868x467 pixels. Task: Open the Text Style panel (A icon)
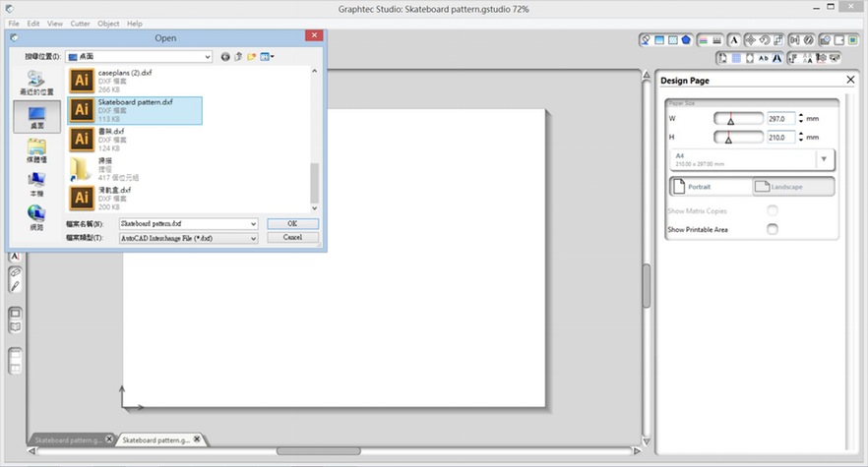(733, 40)
